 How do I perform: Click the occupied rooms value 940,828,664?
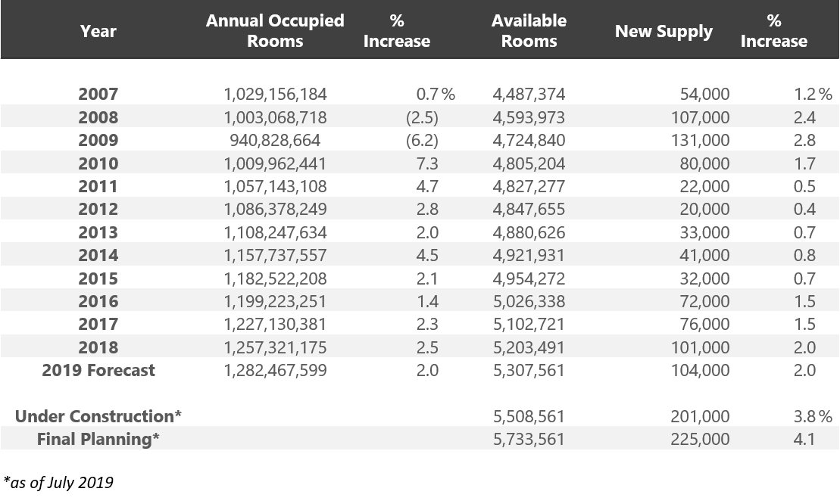275,141
